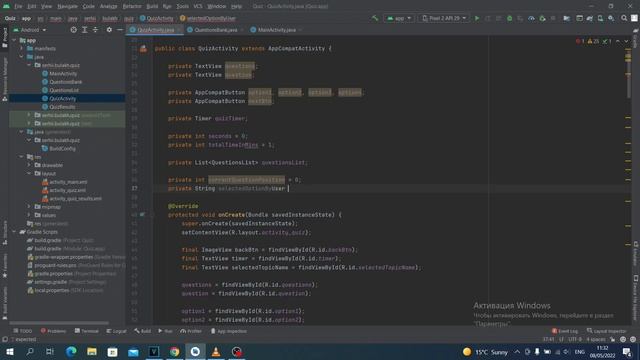Expand the mipmap folder
640x360 pixels.
pyautogui.click(x=29, y=207)
